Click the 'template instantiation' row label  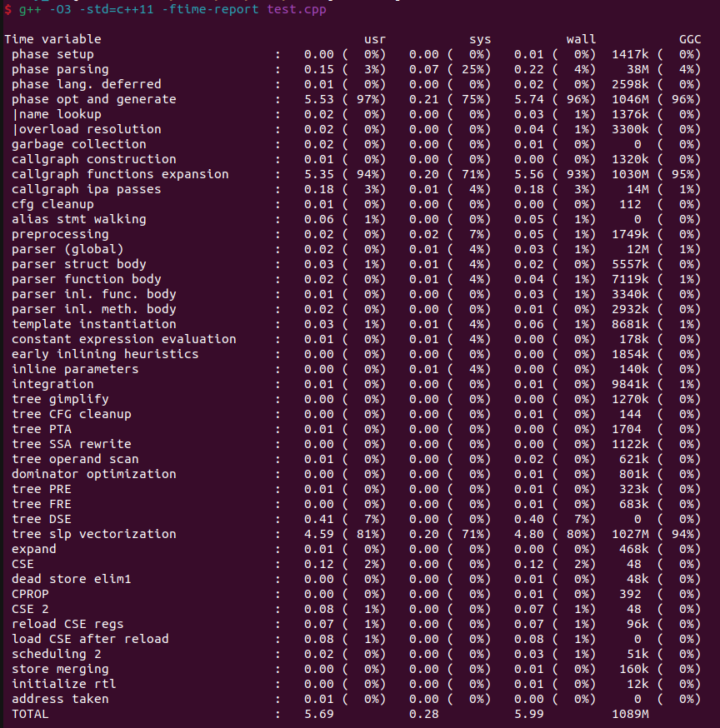(x=93, y=324)
